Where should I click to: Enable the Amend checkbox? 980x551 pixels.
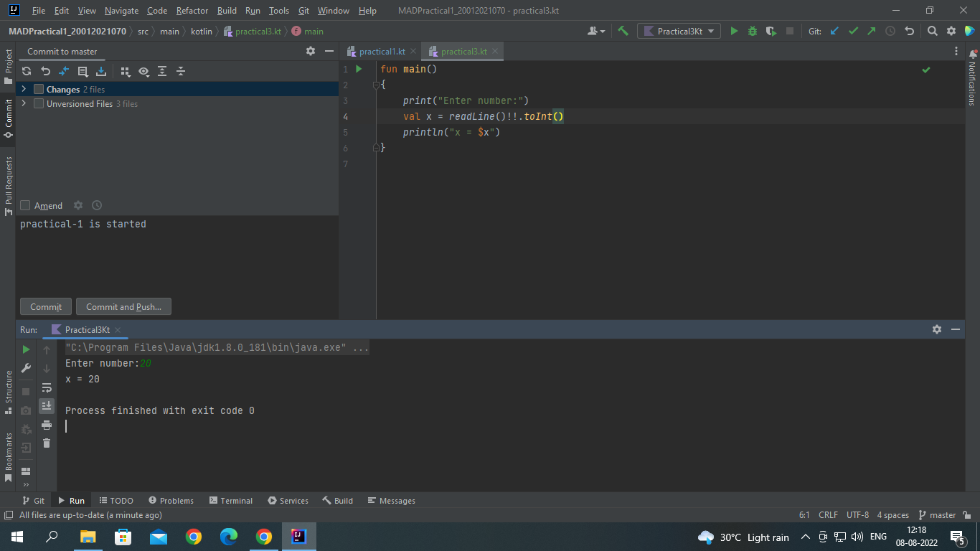click(24, 205)
